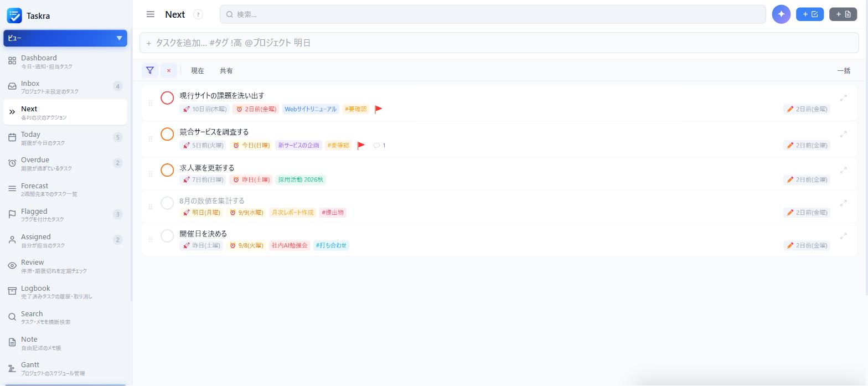
Task: Click 採用活動 2026秋 project tag
Action: click(x=301, y=179)
